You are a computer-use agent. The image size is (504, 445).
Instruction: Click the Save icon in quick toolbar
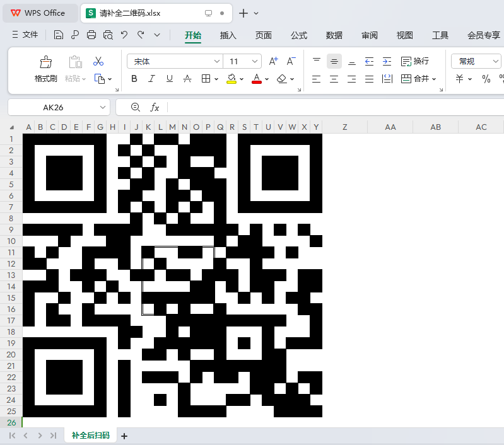pyautogui.click(x=59, y=35)
